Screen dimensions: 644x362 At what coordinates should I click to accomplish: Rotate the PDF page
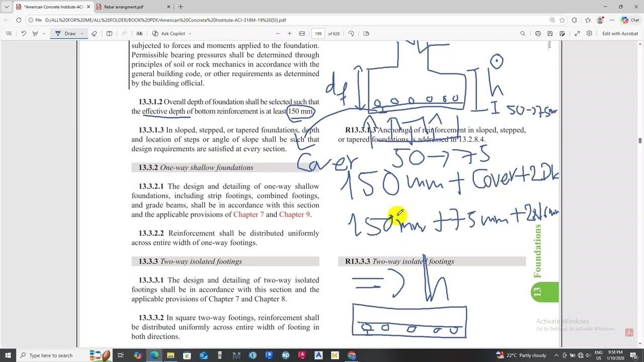(351, 34)
